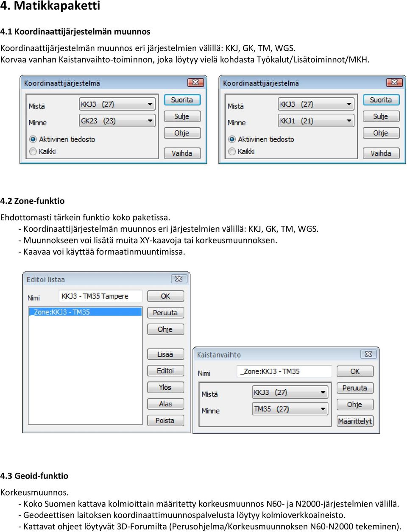Viewport: 407px width, 532px height.
Task: Click the Poista button
Action: [166, 420]
